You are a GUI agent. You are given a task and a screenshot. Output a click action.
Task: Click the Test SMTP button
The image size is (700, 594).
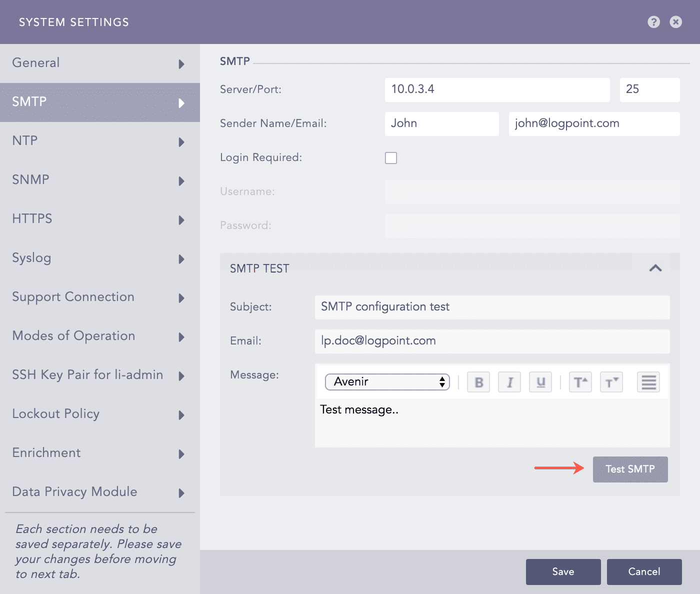coord(630,469)
